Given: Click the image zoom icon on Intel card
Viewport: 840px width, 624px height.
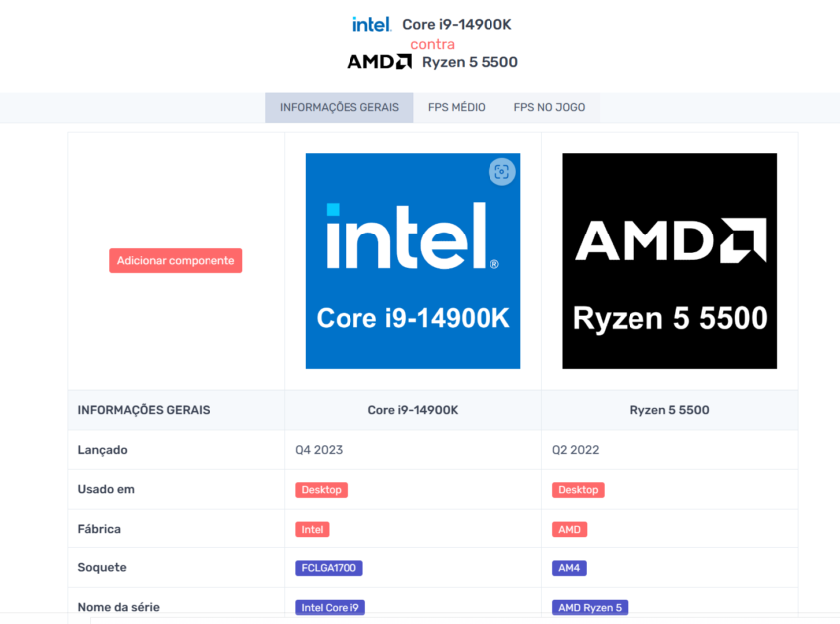Looking at the screenshot, I should pos(502,172).
